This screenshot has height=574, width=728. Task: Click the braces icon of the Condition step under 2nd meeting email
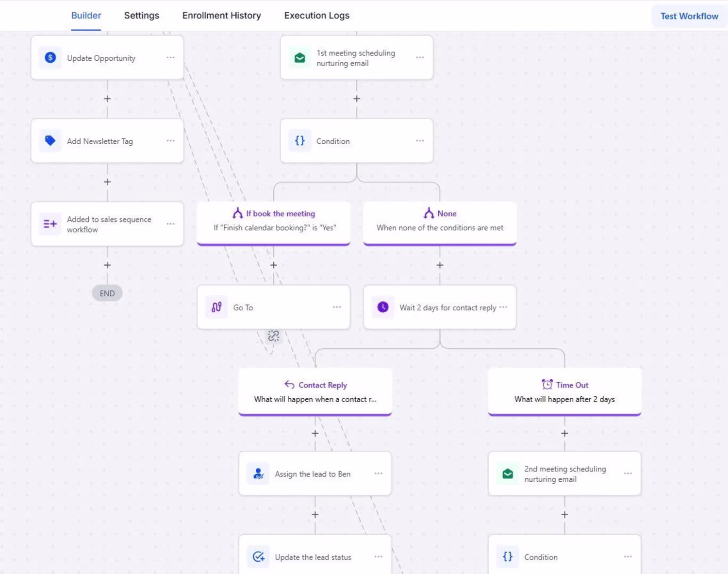pos(508,557)
